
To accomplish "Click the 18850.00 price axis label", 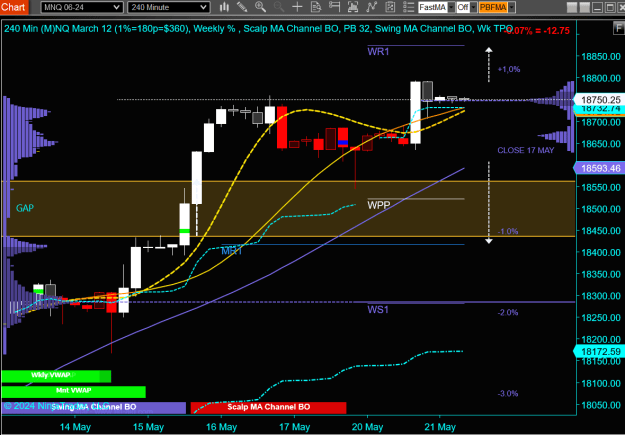I will 601,56.
